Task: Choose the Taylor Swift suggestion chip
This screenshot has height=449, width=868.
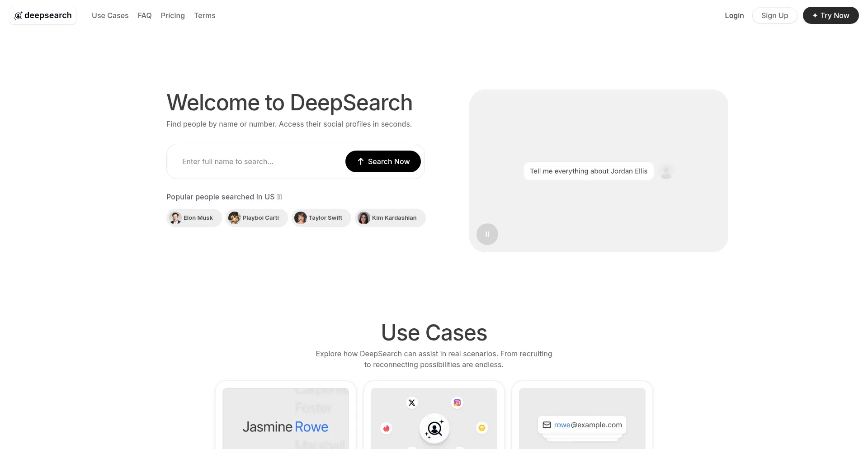Action: (x=321, y=218)
